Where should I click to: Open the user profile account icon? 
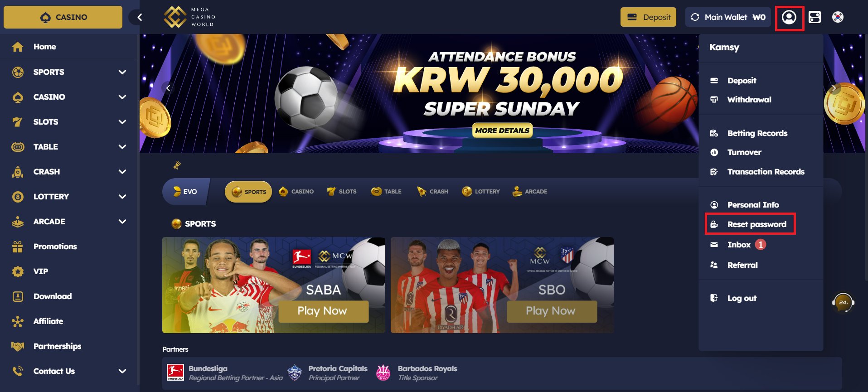click(x=789, y=18)
